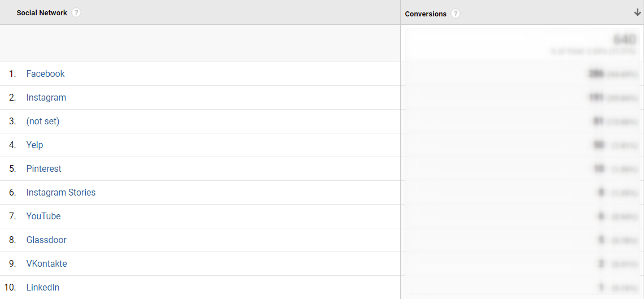The width and height of the screenshot is (644, 299).
Task: Open the Glassdoor network link
Action: [46, 240]
